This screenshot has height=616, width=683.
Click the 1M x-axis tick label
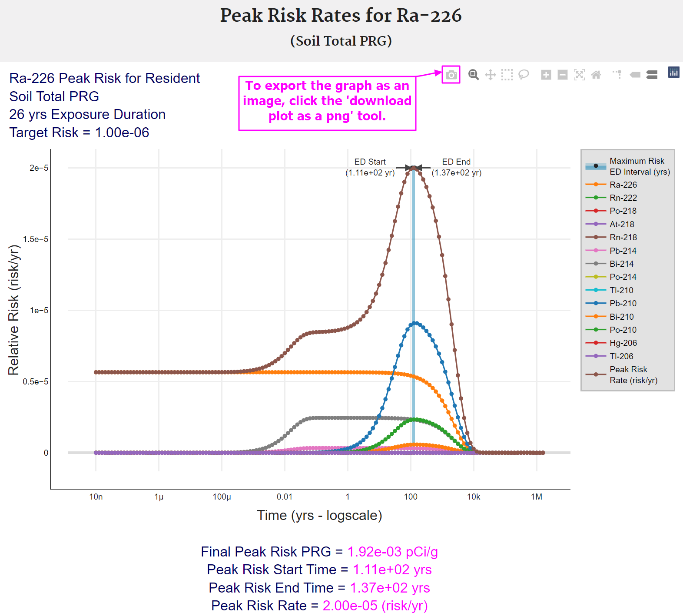pyautogui.click(x=537, y=497)
